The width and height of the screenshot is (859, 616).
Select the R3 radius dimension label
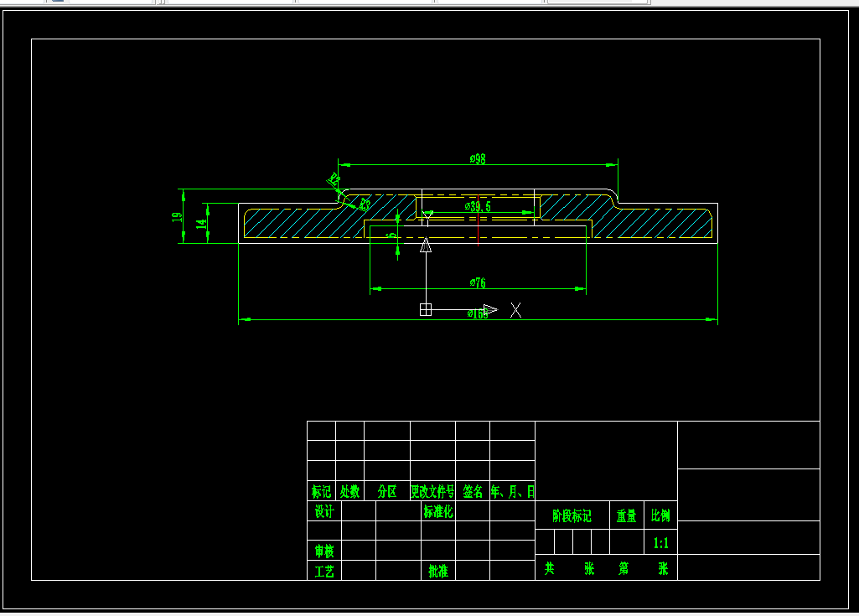coord(365,205)
